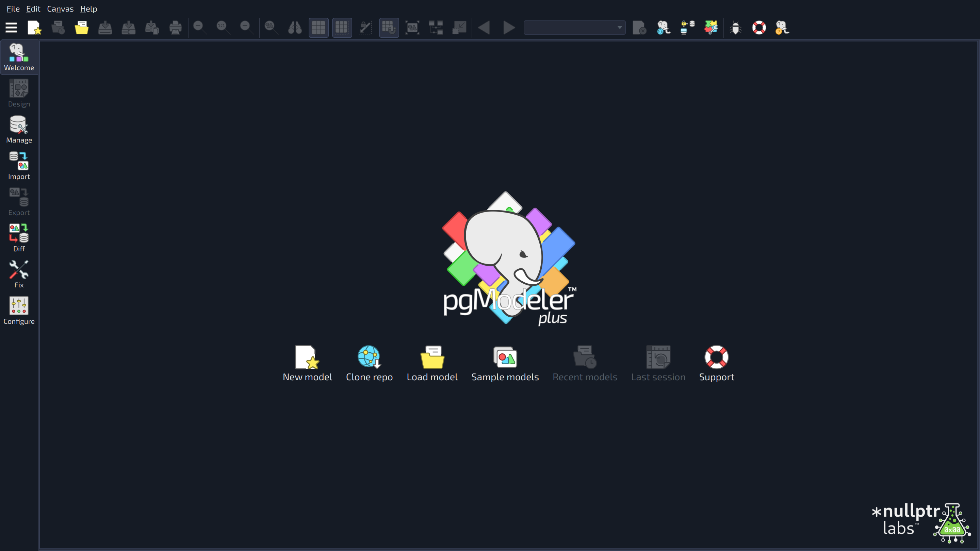Toggle the Snap to grid magnet button
Image resolution: width=980 pixels, height=551 pixels.
coord(389,27)
